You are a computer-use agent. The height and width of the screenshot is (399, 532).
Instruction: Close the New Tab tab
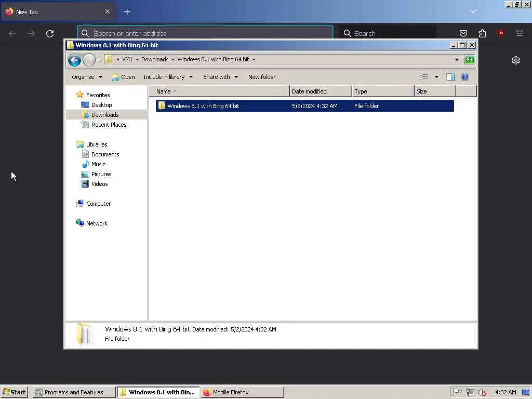[x=108, y=11]
